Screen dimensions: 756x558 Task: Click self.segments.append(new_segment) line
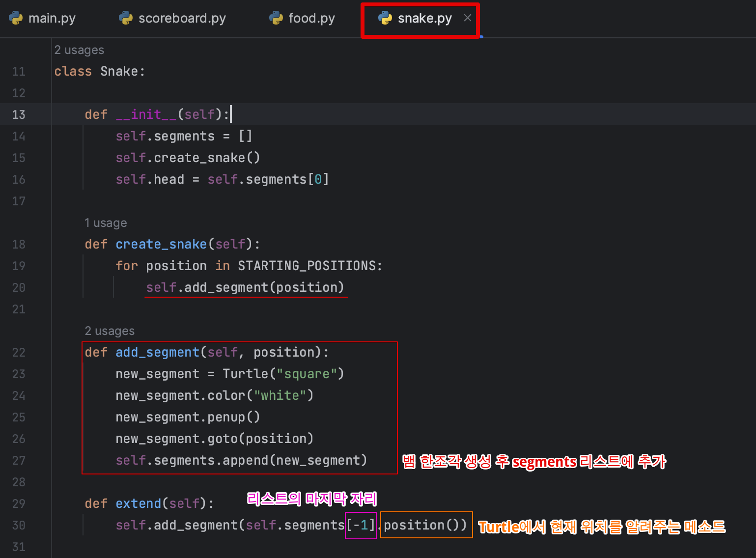241,460
